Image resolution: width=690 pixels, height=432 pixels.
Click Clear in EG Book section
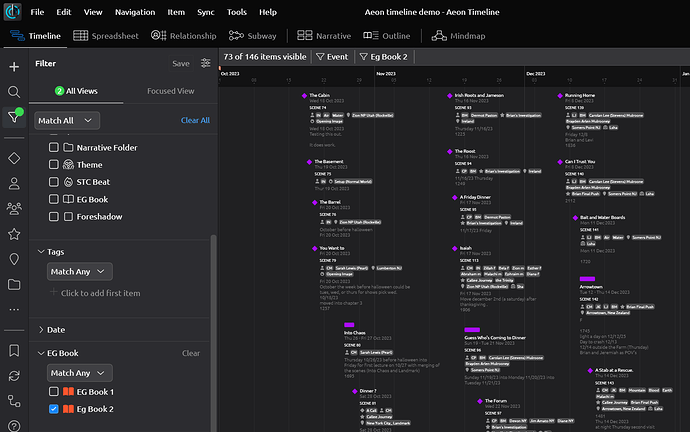click(x=191, y=353)
